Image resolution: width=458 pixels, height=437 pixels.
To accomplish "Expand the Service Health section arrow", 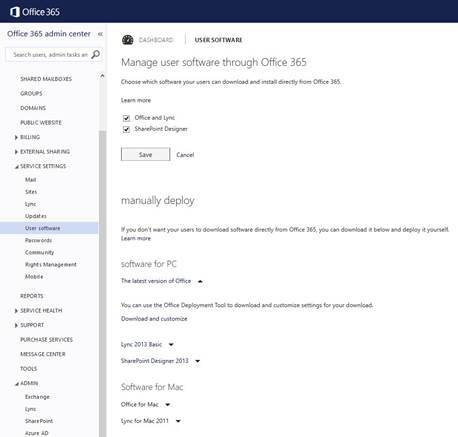I will (x=16, y=311).
